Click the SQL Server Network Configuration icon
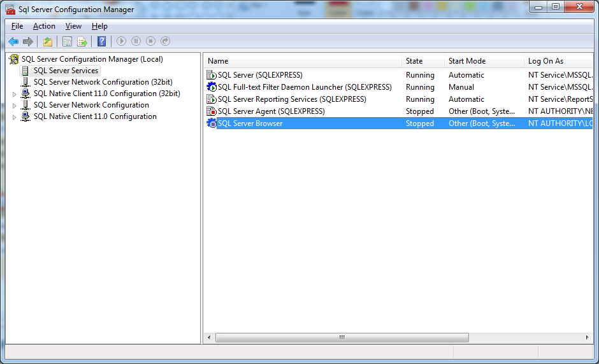 (25, 105)
